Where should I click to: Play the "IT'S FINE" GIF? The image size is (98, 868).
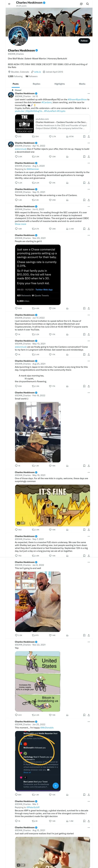click(18, 523)
